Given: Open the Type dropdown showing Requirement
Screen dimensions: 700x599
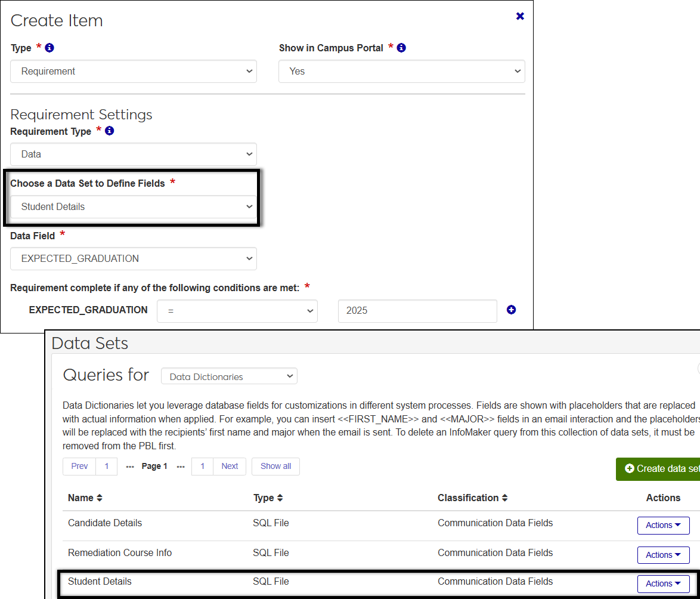Looking at the screenshot, I should [134, 71].
